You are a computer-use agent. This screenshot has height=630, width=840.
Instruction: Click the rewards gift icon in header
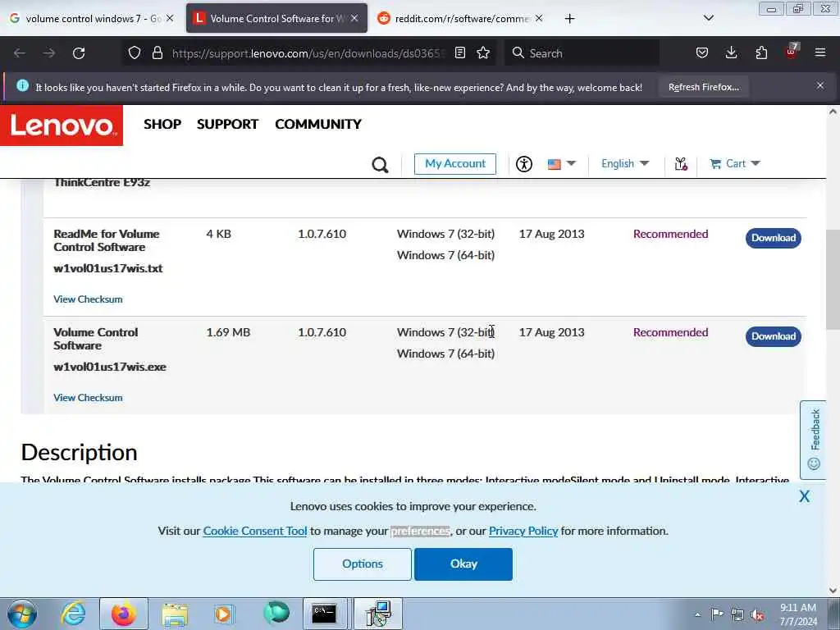click(x=681, y=163)
